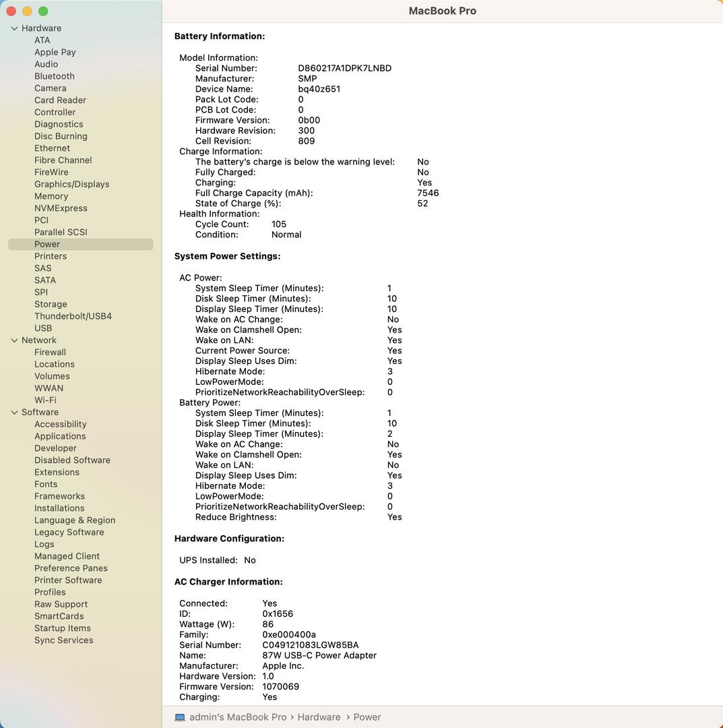Show Startup Items list

pos(63,628)
